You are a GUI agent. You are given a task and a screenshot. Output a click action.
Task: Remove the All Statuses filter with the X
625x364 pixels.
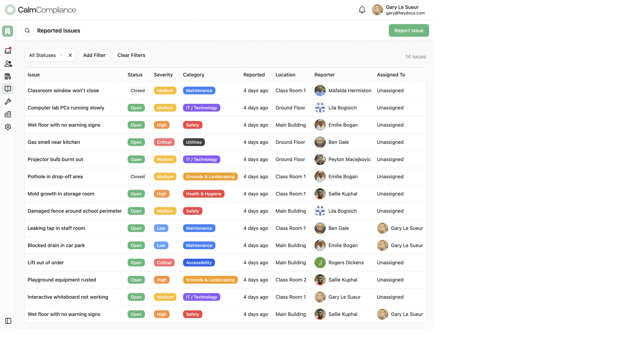click(70, 55)
